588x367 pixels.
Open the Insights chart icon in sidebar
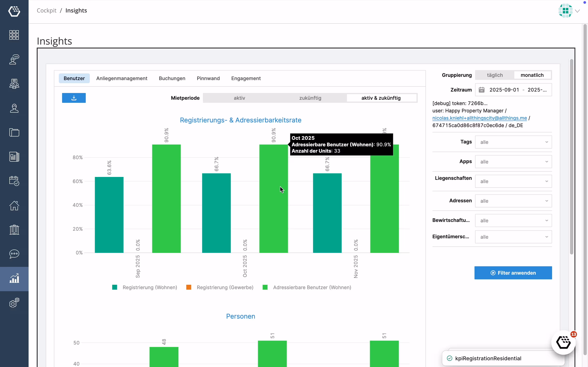14,278
